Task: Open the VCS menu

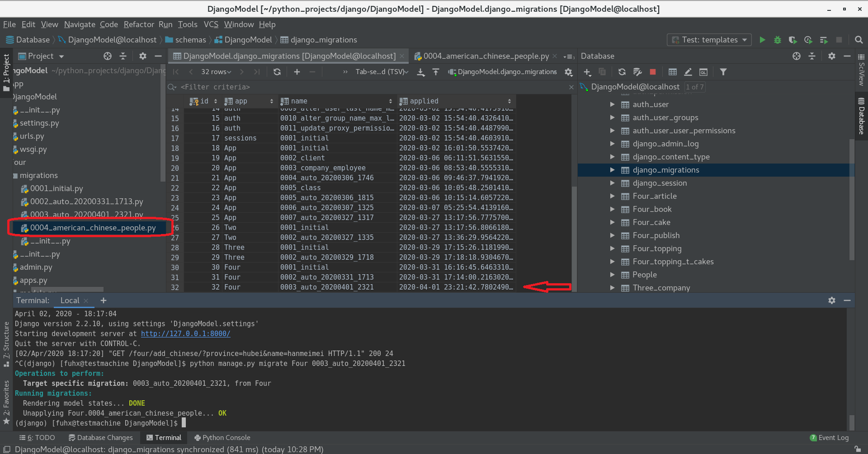Action: click(x=211, y=24)
